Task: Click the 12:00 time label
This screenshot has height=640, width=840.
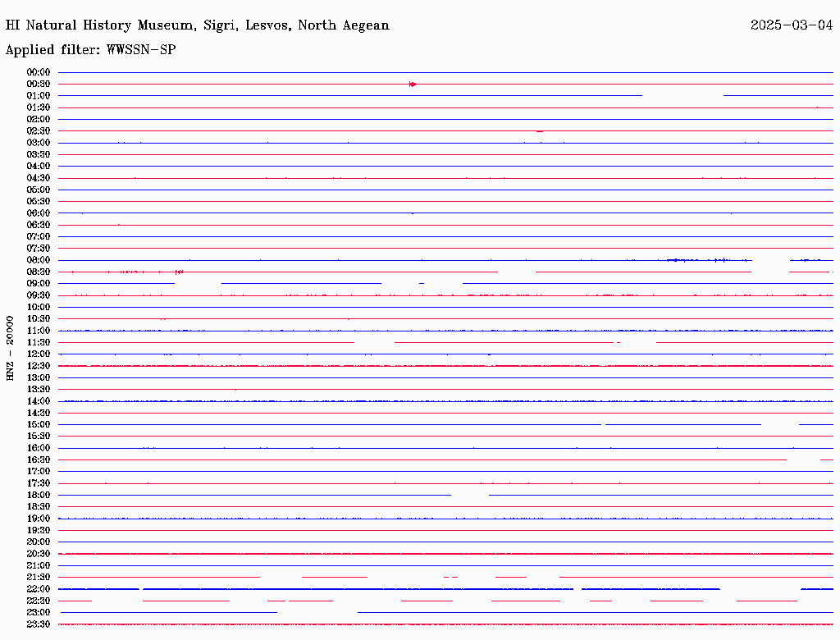Action: click(x=38, y=354)
